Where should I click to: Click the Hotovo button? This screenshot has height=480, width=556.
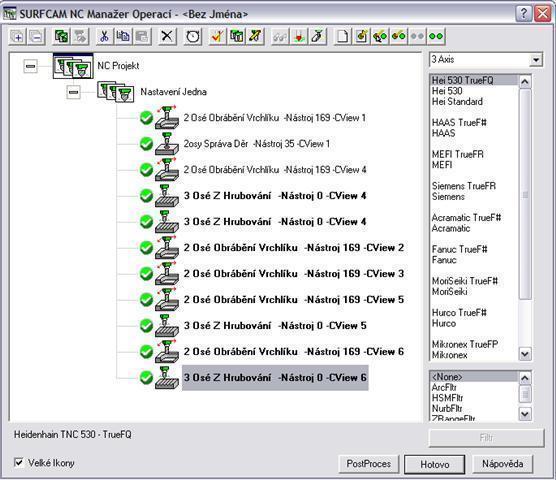[x=435, y=464]
